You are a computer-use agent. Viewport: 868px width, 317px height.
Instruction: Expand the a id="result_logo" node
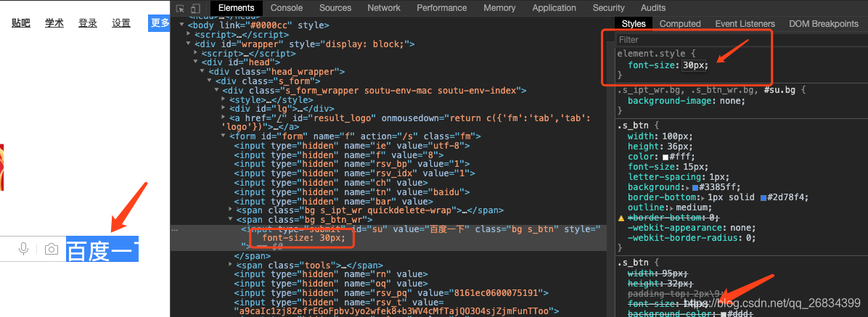tap(224, 118)
